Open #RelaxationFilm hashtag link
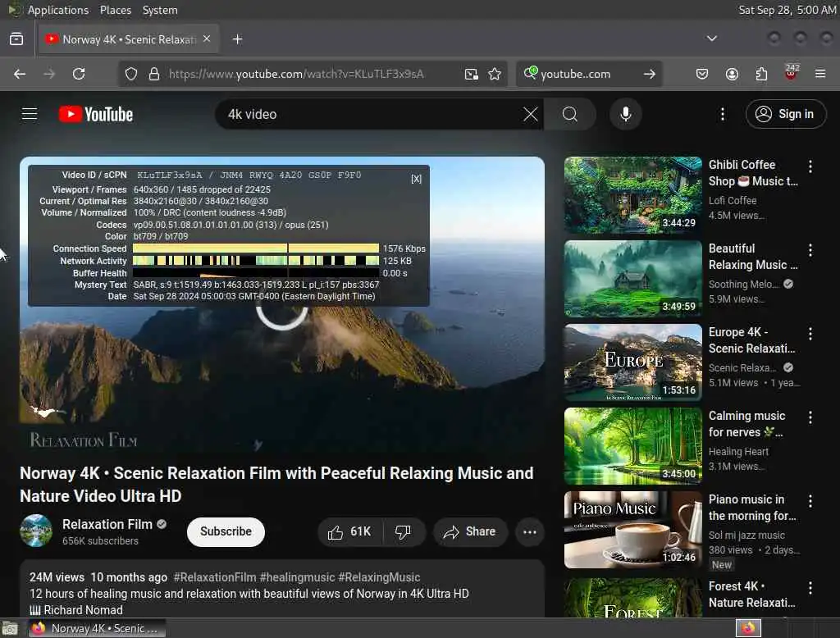 point(214,577)
